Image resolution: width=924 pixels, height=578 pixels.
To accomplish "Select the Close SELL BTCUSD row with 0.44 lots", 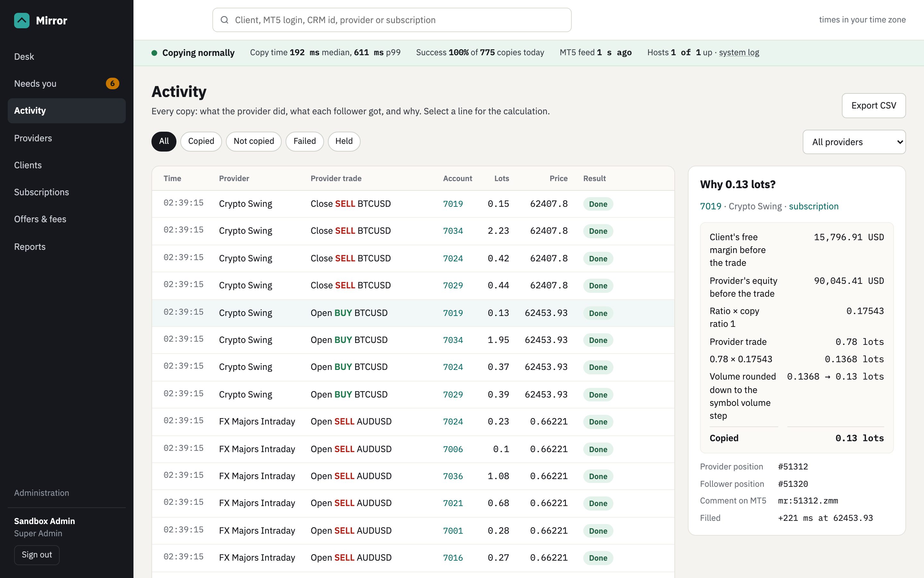I will tap(413, 285).
